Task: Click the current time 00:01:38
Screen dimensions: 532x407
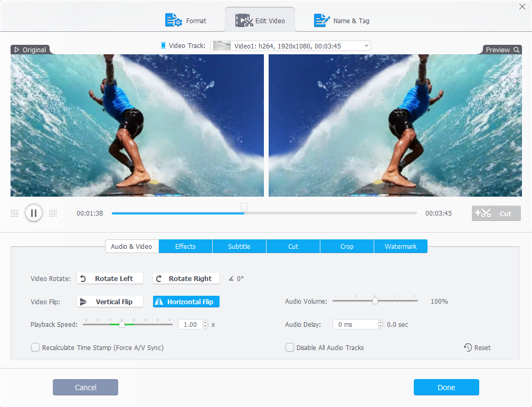Action: pyautogui.click(x=90, y=214)
